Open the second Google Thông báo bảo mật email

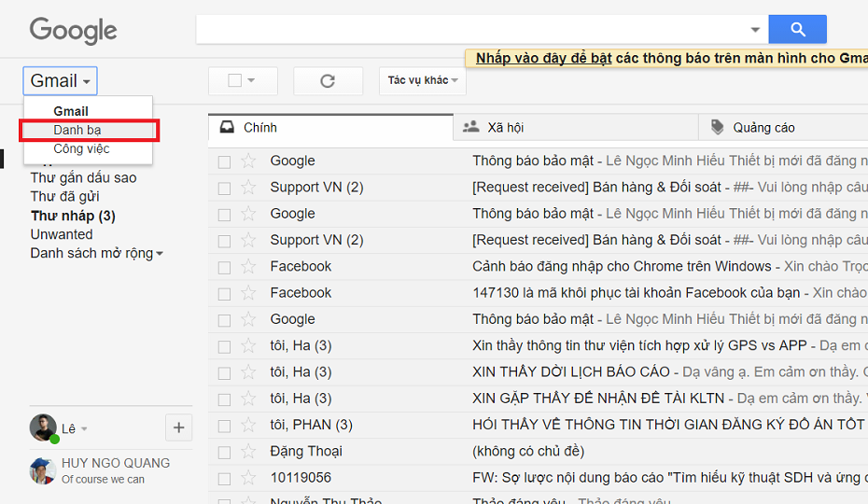pyautogui.click(x=539, y=214)
